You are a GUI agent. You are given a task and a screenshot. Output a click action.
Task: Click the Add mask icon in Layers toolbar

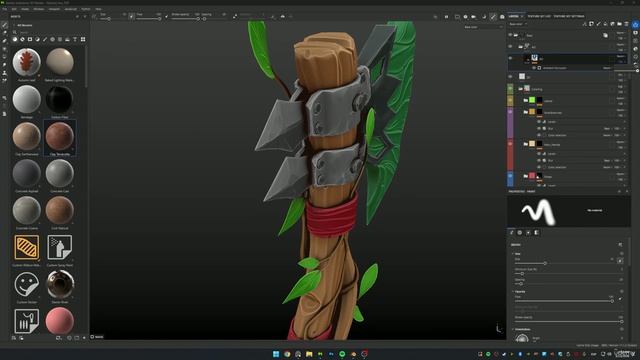point(591,24)
